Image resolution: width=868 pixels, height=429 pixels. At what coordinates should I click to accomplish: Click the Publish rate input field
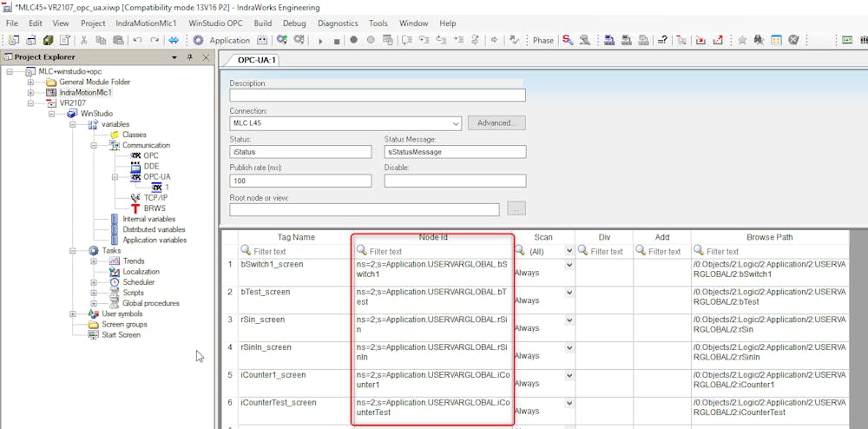pos(300,181)
